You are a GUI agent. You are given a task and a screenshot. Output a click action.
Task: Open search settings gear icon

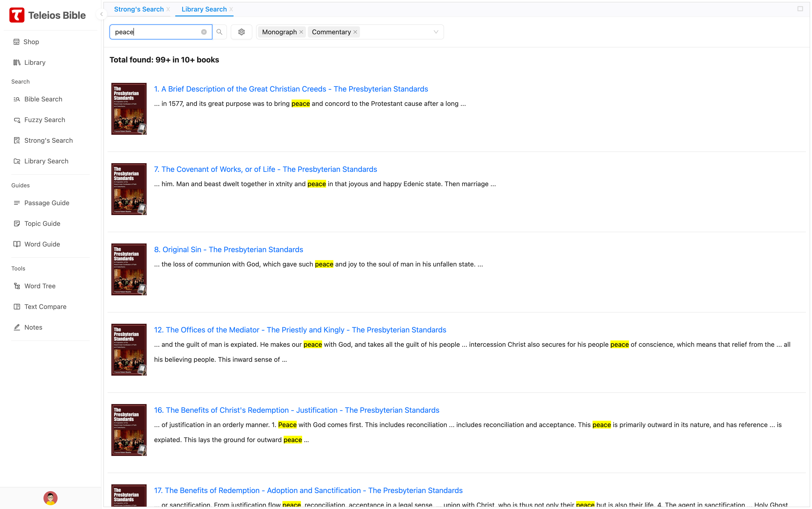click(241, 32)
